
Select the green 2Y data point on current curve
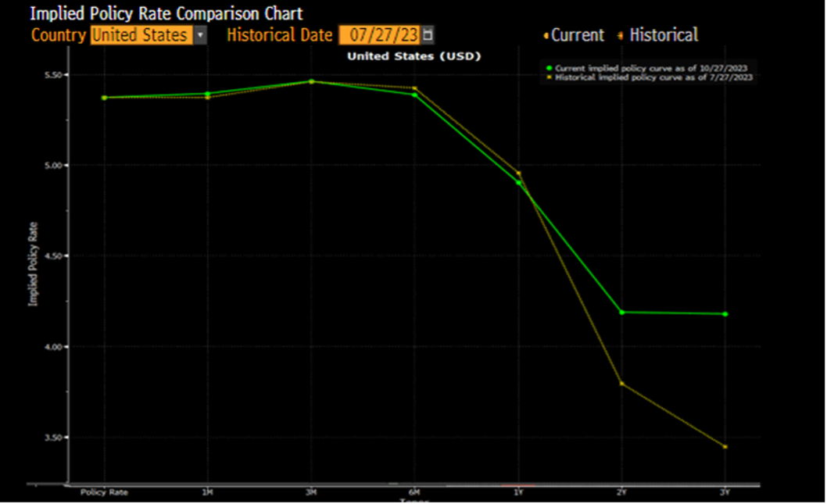pos(621,313)
